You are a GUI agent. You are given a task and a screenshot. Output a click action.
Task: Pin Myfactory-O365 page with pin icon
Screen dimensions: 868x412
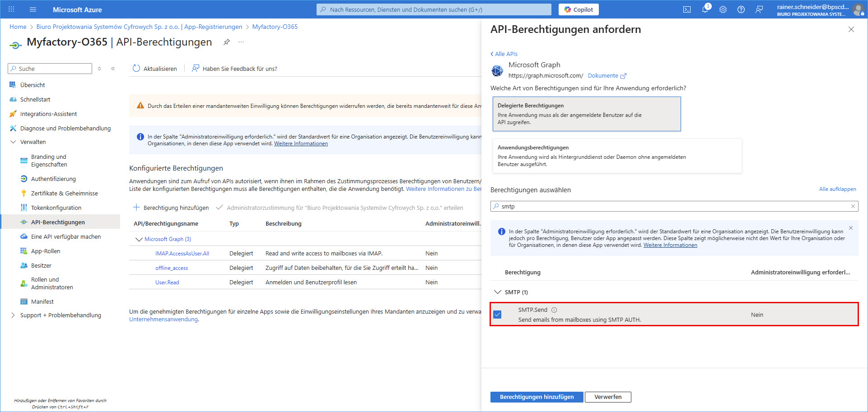227,42
